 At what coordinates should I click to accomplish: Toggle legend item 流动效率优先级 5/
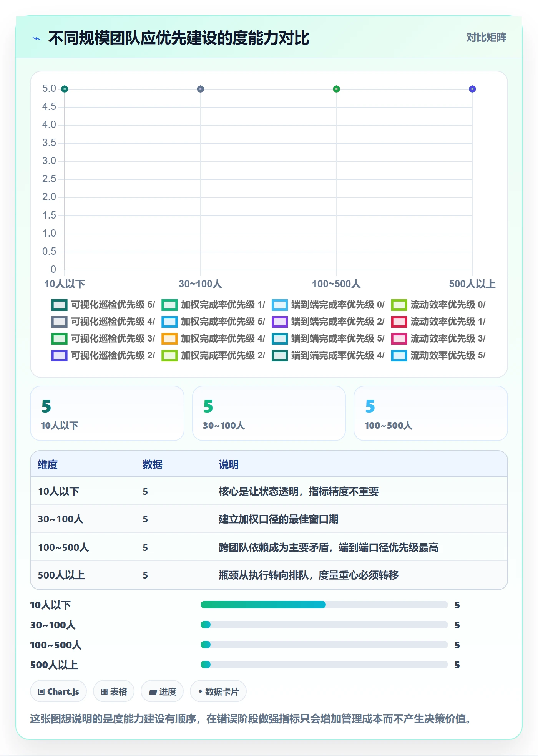point(438,355)
